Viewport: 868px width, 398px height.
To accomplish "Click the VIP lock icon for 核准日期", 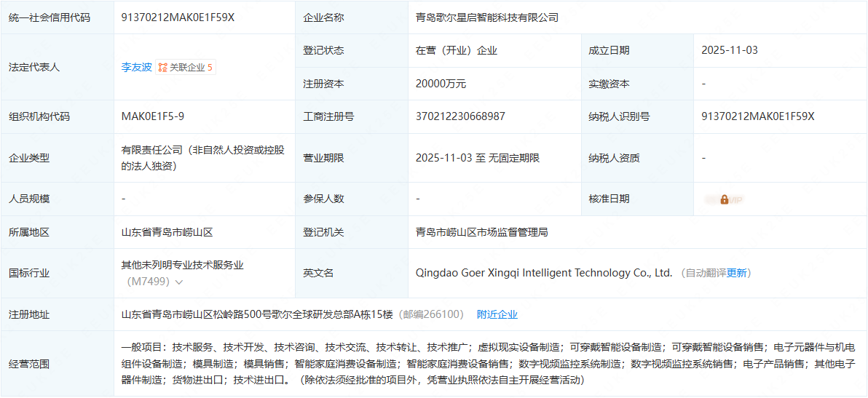I will 724,199.
